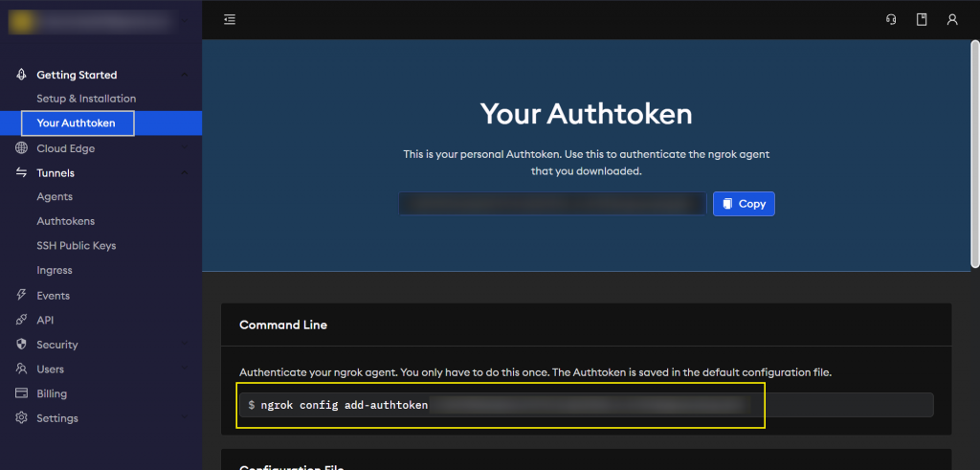Open support via the headset icon

click(x=891, y=19)
